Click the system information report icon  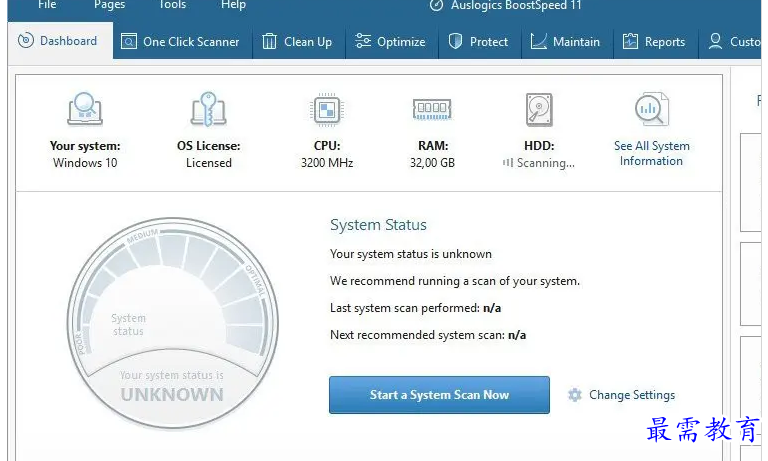pos(651,109)
